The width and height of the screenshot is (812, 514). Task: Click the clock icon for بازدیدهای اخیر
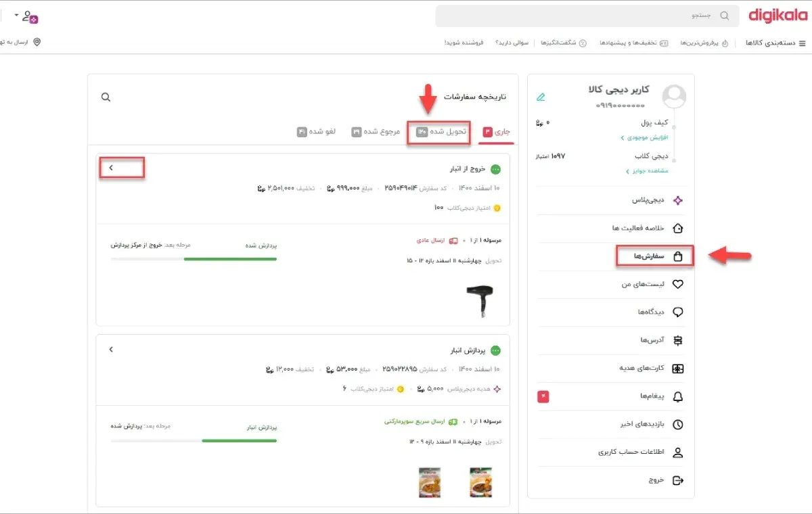[x=679, y=425]
